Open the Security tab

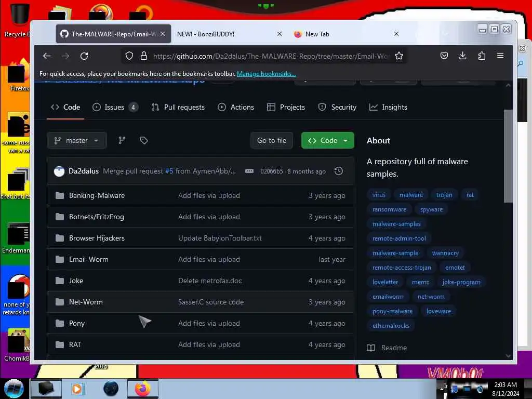coord(337,107)
